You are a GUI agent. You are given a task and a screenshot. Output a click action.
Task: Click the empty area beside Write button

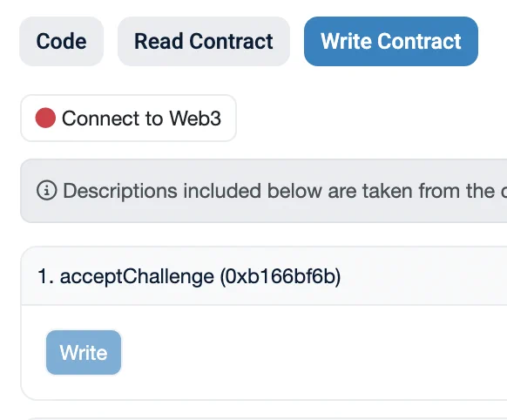coord(314,352)
